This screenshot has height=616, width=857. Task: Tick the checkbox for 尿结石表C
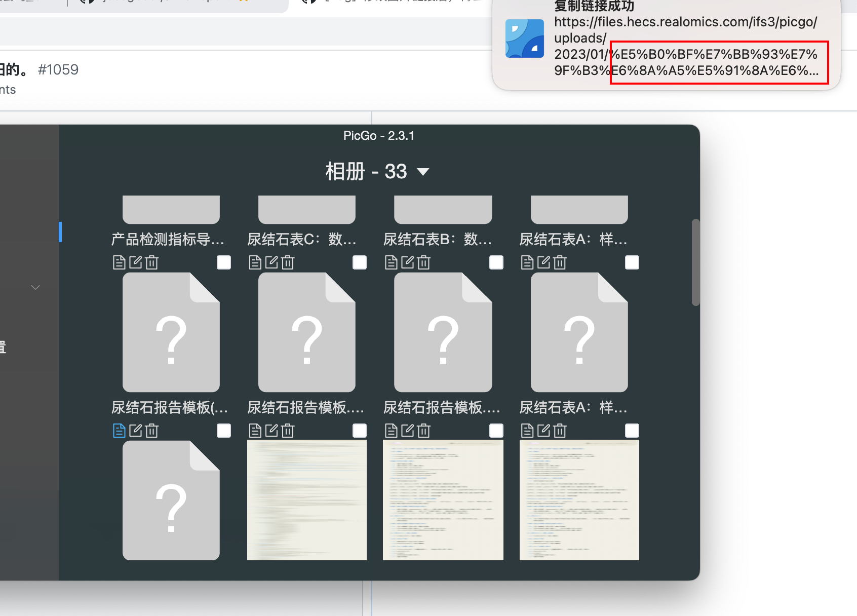pyautogui.click(x=360, y=262)
